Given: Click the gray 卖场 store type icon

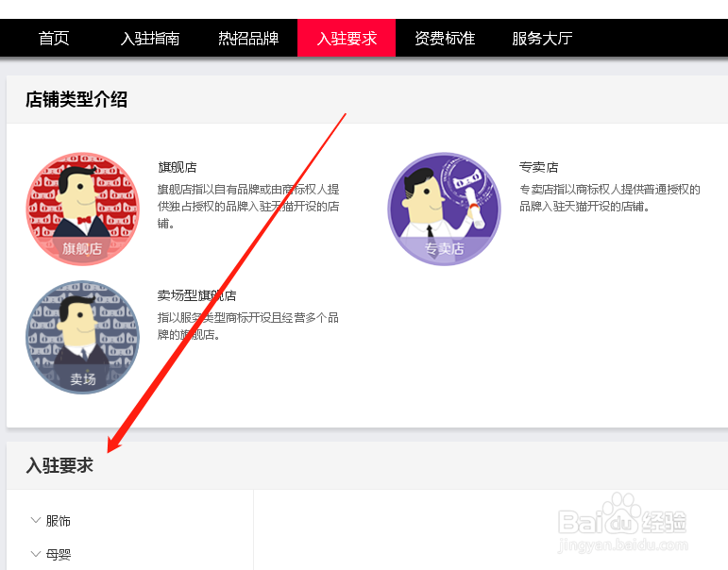Looking at the screenshot, I should (83, 337).
